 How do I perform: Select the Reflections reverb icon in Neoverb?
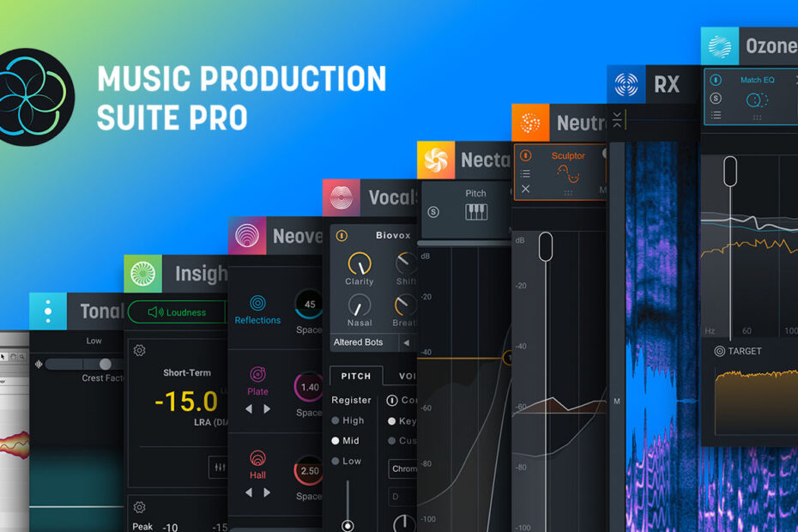(x=257, y=303)
